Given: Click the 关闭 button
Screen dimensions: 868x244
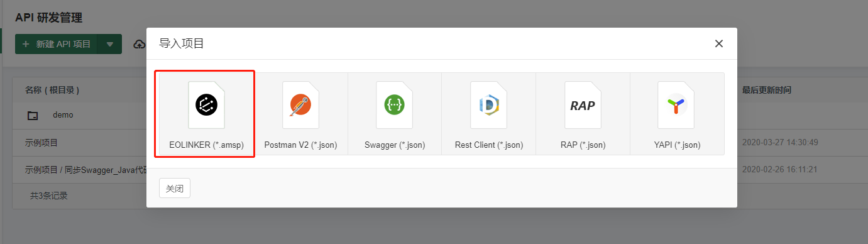Looking at the screenshot, I should (x=175, y=188).
